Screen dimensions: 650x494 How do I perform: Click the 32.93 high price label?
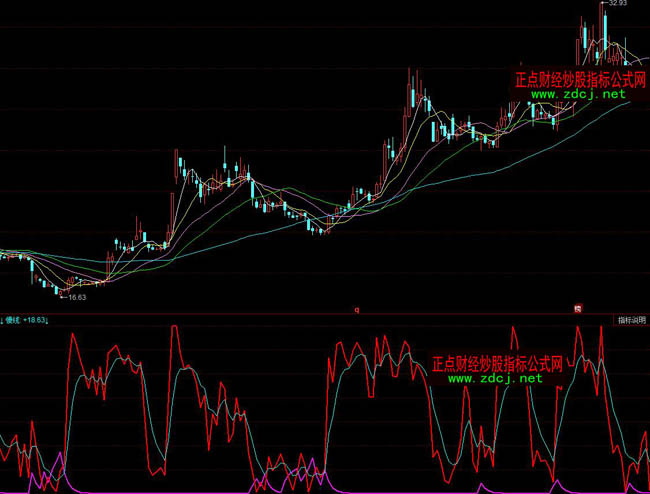pyautogui.click(x=617, y=4)
